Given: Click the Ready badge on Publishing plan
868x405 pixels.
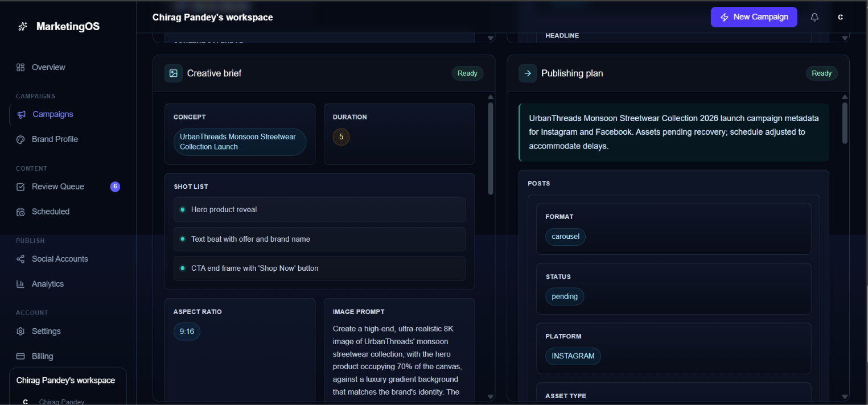Looking at the screenshot, I should [821, 73].
